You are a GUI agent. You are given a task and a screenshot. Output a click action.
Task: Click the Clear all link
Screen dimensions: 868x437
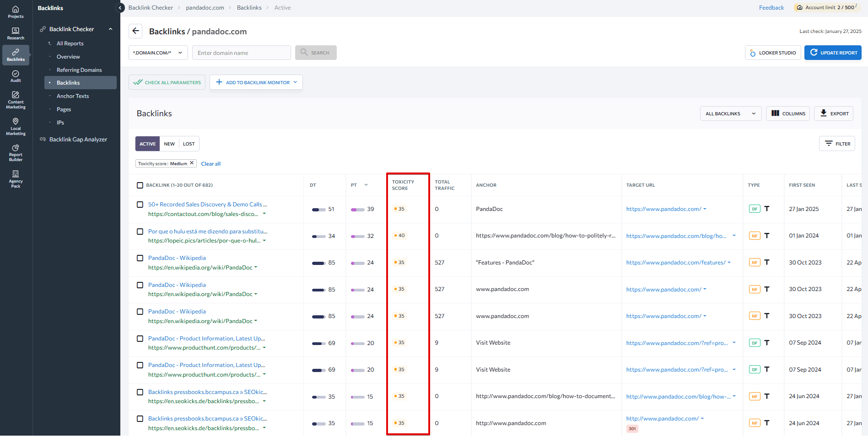pos(211,164)
